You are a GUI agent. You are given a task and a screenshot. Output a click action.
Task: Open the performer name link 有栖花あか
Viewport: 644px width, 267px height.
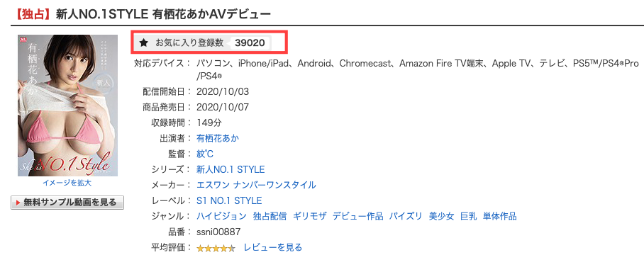pos(218,138)
